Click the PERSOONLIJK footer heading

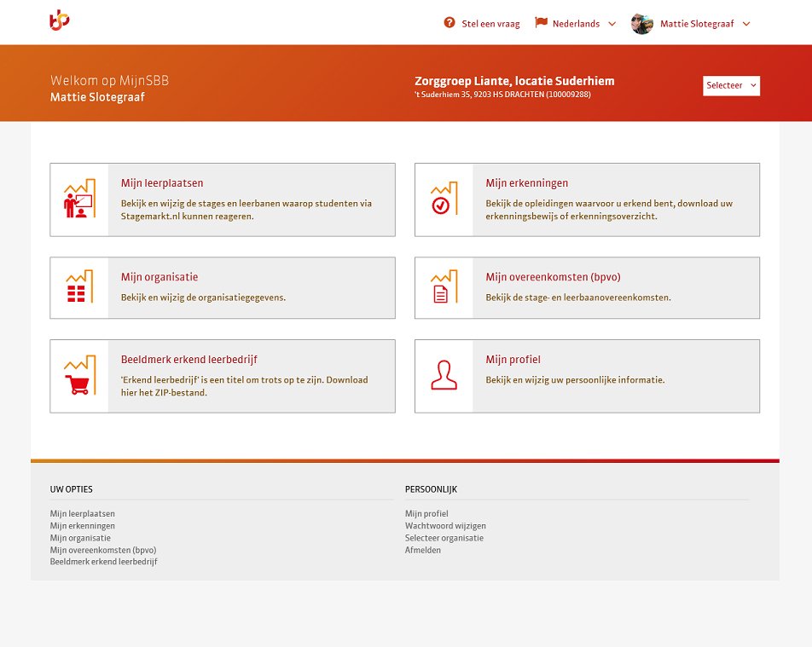tap(431, 489)
